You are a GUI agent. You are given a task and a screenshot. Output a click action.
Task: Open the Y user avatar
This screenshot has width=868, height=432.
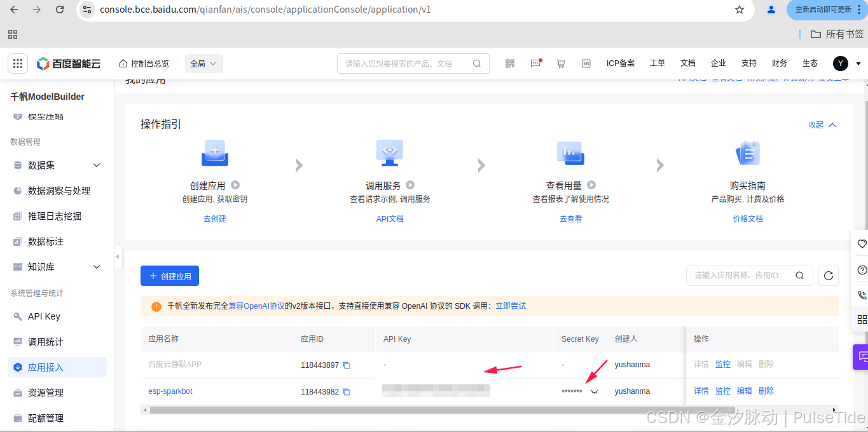(x=841, y=64)
